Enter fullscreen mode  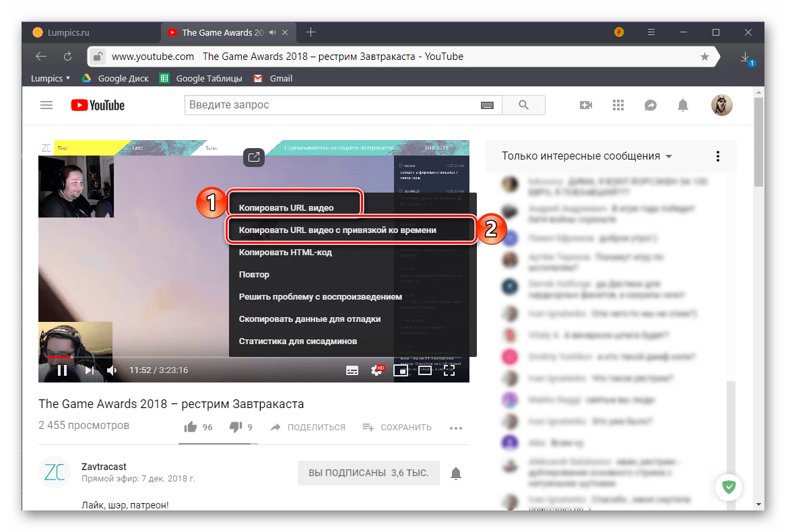point(449,370)
